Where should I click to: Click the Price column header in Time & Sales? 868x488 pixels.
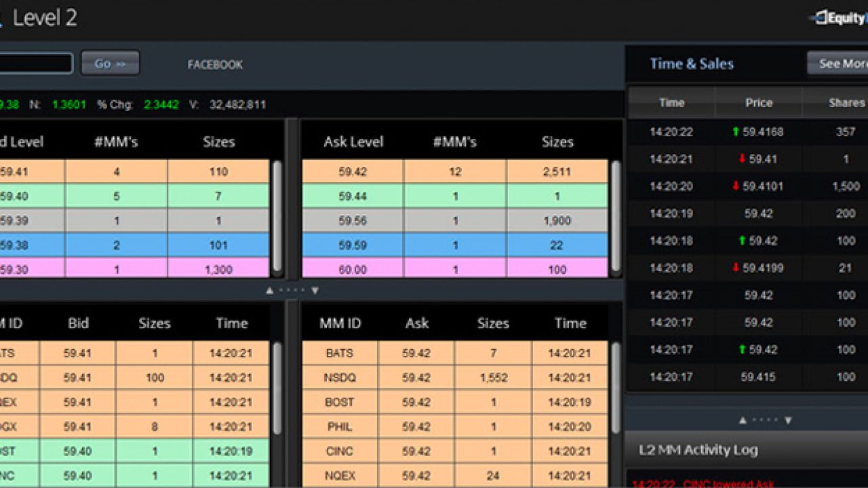point(758,103)
